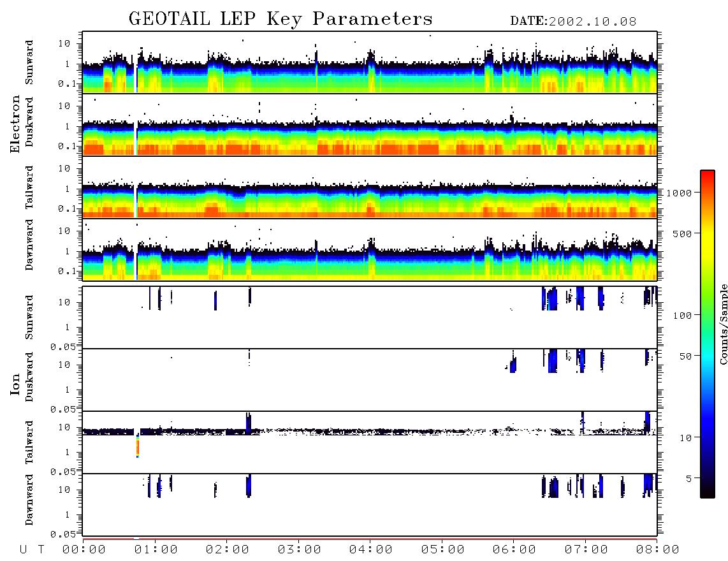Click the '0.05' tick of Ion Dawnward panel
Viewport: 728px width, 561px height.
(62, 534)
